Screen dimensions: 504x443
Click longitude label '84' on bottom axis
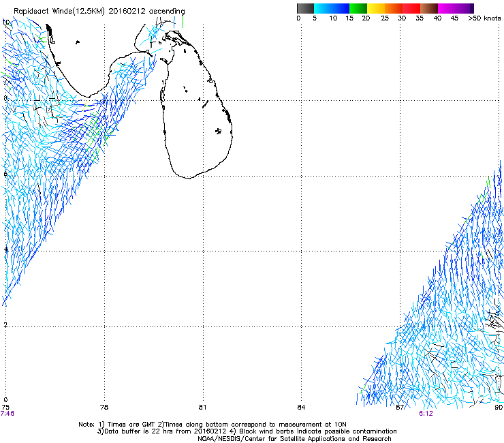coord(301,408)
